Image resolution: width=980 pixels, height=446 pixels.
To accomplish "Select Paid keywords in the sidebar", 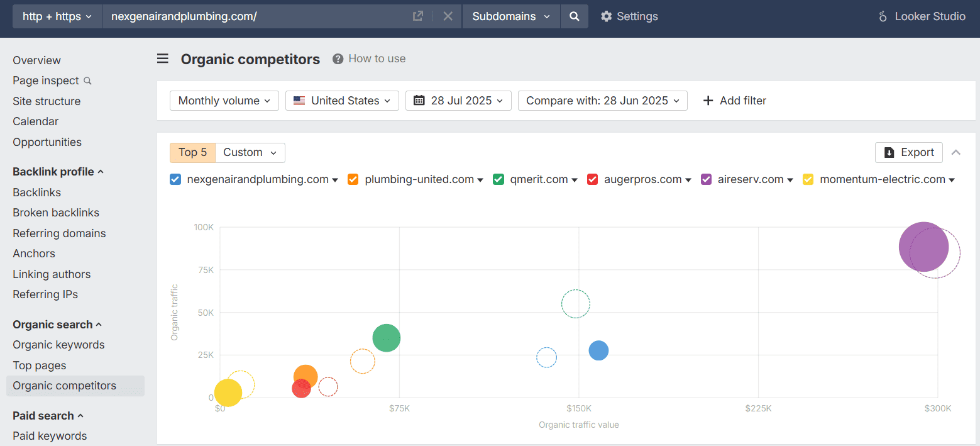I will pyautogui.click(x=49, y=435).
